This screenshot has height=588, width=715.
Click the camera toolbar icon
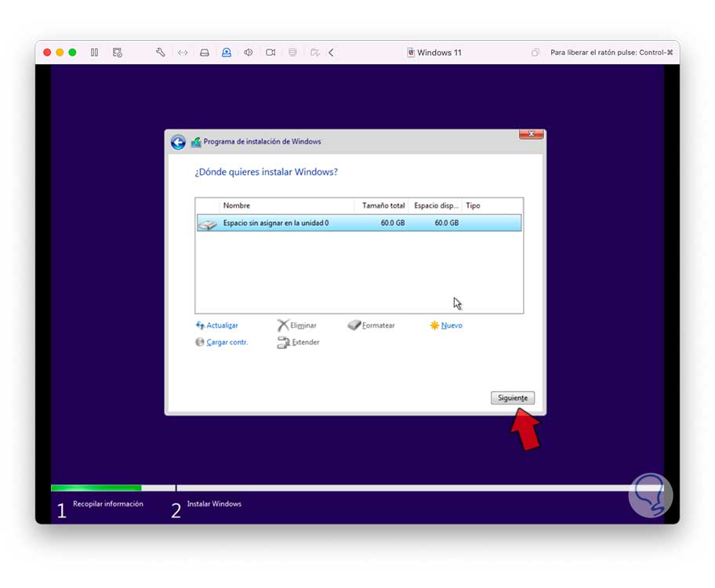click(270, 53)
